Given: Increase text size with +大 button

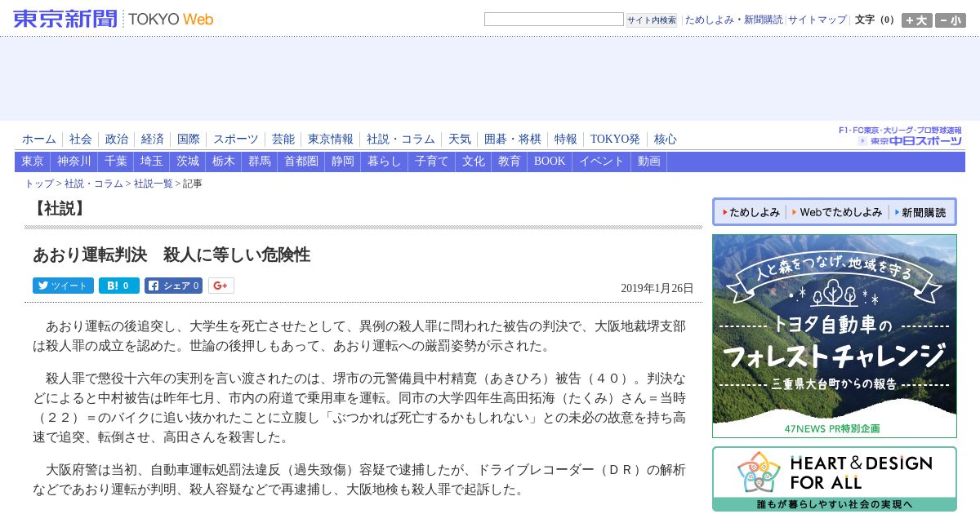Looking at the screenshot, I should (x=916, y=20).
